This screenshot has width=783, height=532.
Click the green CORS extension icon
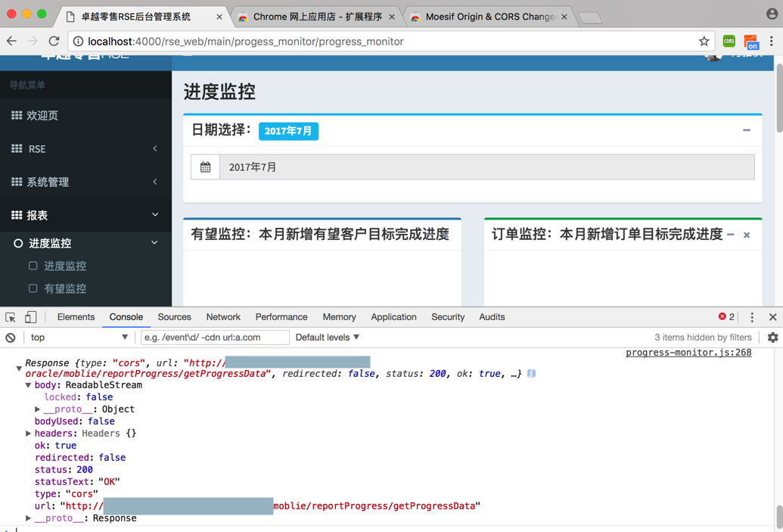729,42
